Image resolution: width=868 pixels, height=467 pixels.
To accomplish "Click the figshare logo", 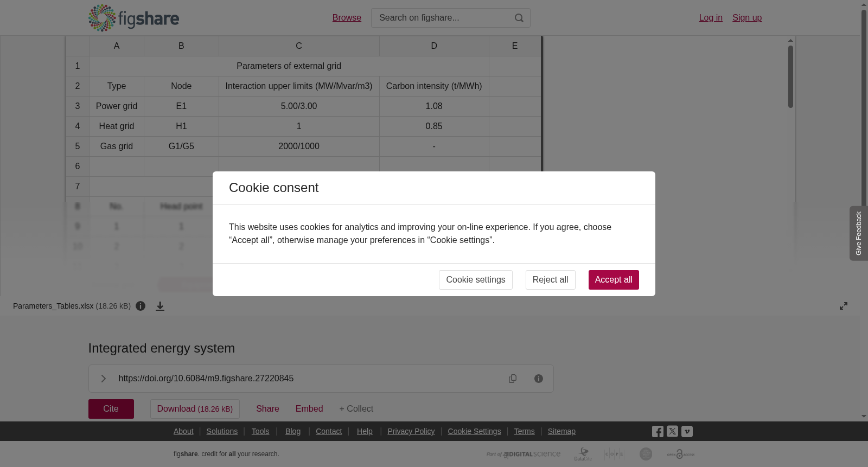I will pyautogui.click(x=133, y=18).
